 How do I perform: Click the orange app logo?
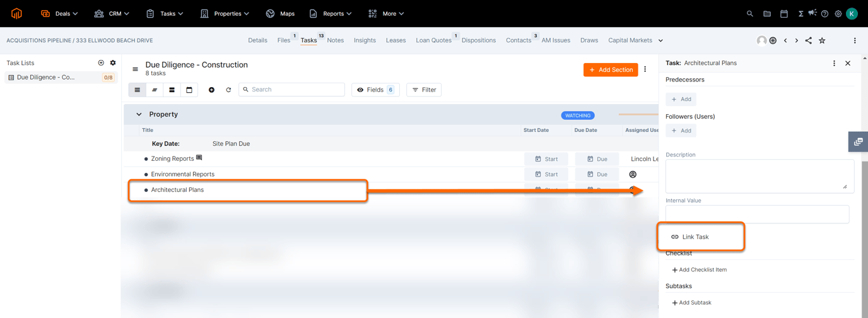[16, 13]
